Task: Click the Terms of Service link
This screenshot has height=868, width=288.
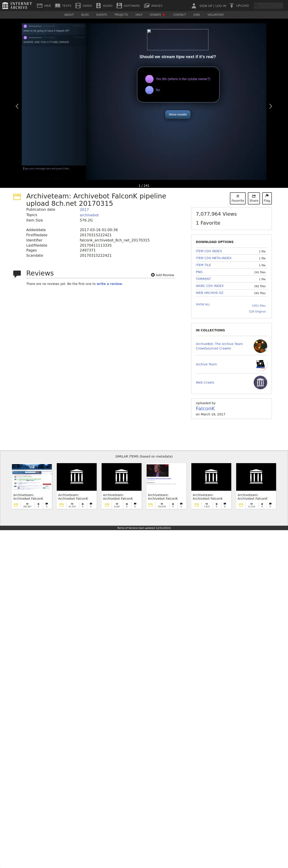Action: [144, 528]
